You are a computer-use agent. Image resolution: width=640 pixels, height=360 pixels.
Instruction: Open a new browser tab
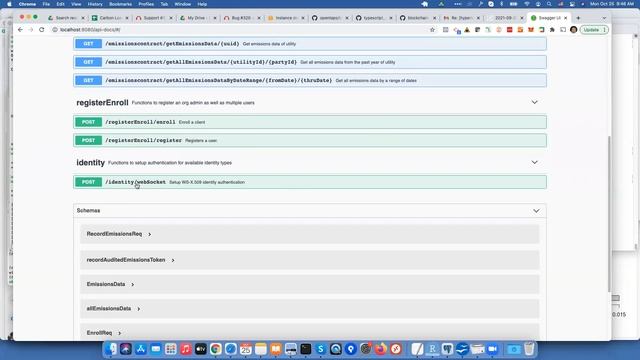578,18
